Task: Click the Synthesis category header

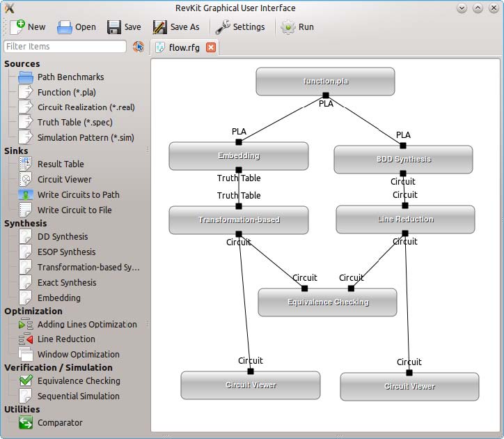Action: (x=25, y=223)
